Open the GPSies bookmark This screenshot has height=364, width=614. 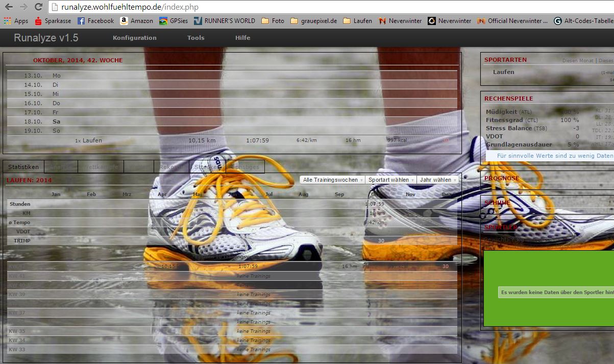[173, 21]
